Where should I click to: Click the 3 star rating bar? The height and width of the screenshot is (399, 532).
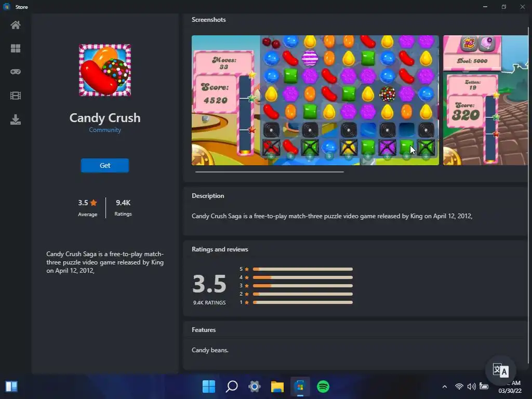303,286
